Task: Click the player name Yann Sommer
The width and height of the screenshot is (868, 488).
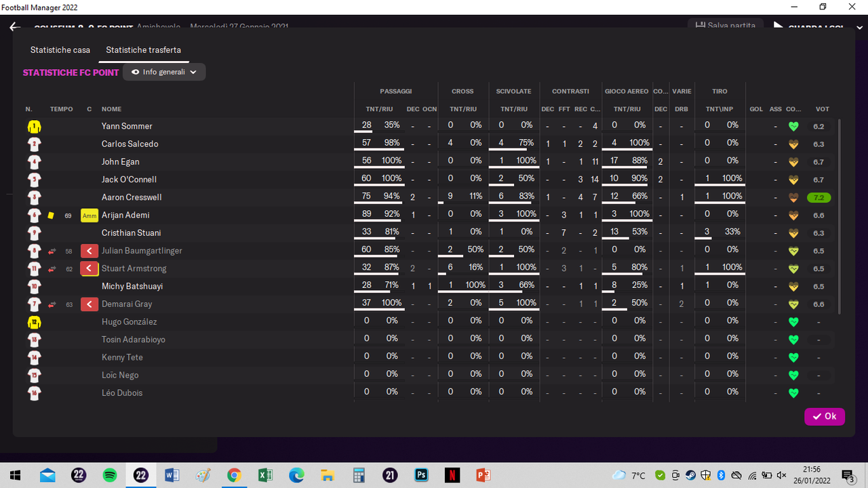Action: point(127,126)
